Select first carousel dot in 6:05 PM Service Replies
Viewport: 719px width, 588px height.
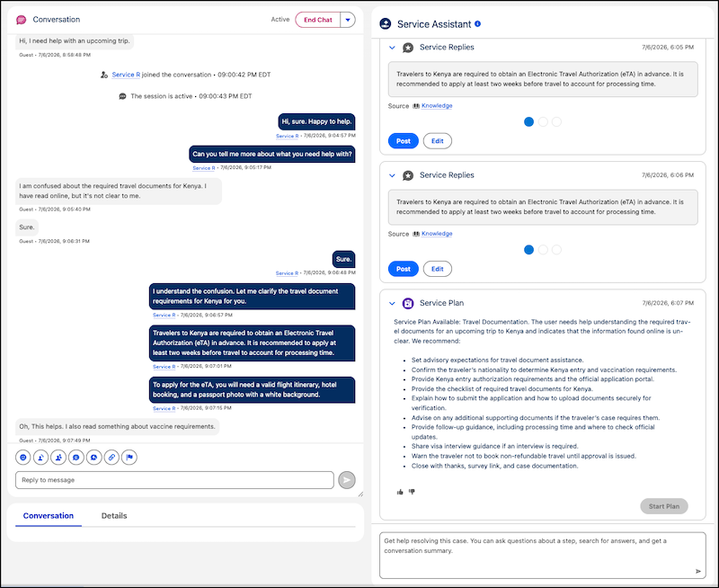[528, 122]
